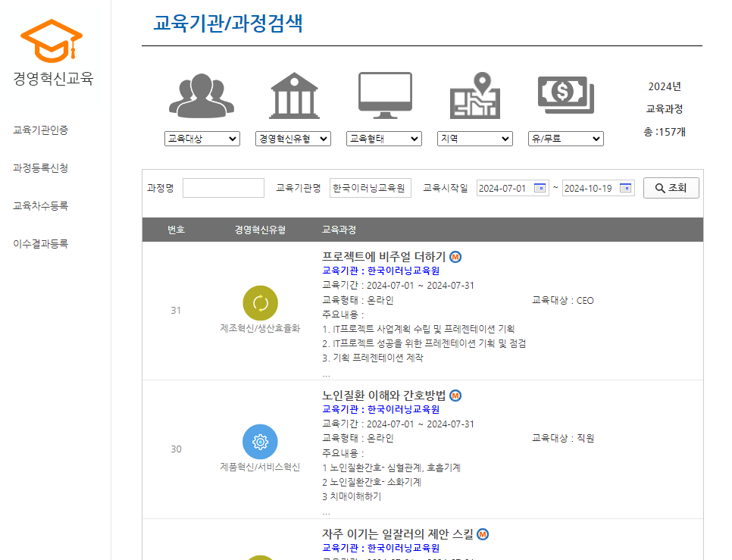
Task: Click the dollar bill money icon
Action: pyautogui.click(x=566, y=95)
